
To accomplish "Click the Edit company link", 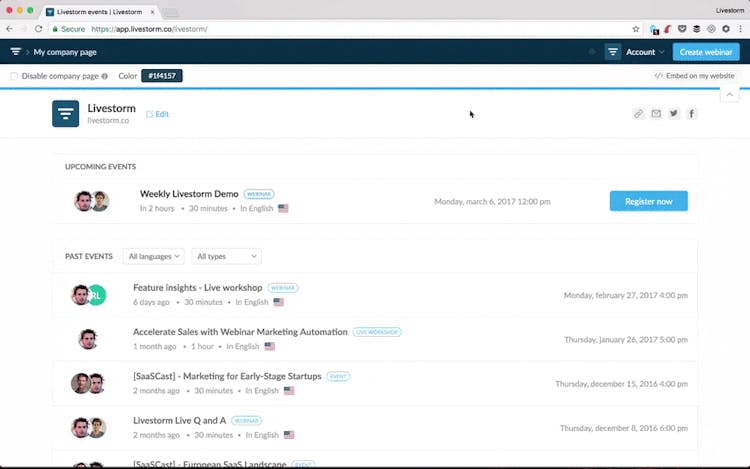I will click(x=157, y=114).
